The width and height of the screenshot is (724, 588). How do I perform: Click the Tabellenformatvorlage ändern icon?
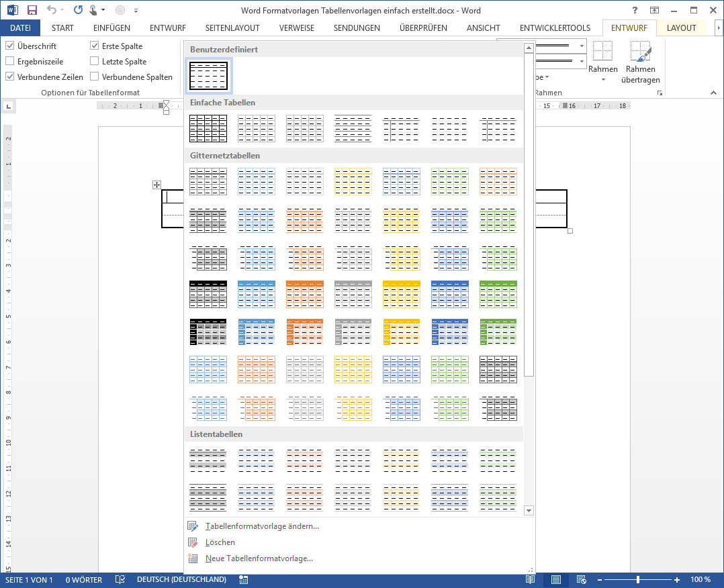[193, 526]
